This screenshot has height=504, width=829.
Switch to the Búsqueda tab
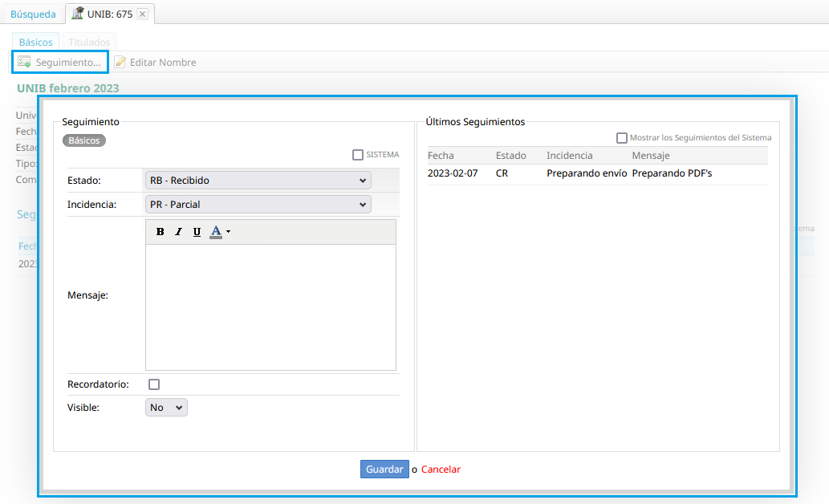(33, 14)
